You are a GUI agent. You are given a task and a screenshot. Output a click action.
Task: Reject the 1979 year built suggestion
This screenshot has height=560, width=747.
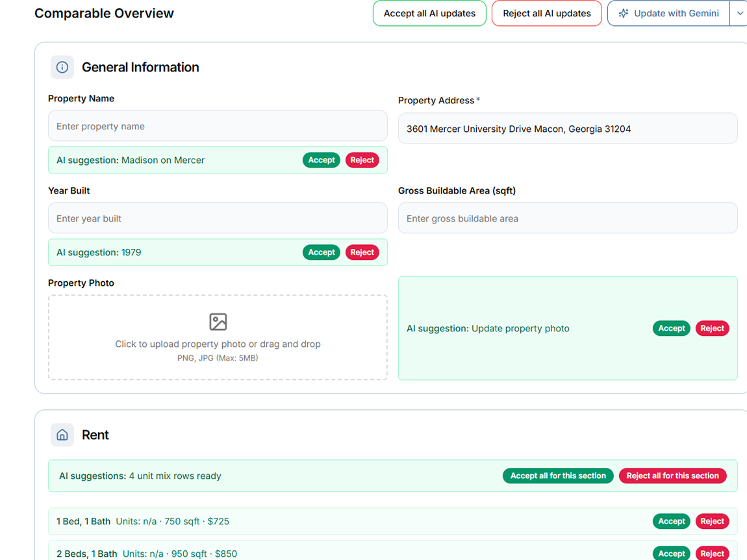pyautogui.click(x=362, y=252)
